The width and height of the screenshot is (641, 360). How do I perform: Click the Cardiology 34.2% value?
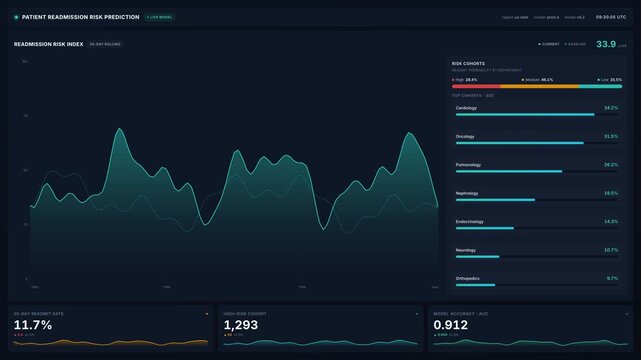tap(611, 108)
